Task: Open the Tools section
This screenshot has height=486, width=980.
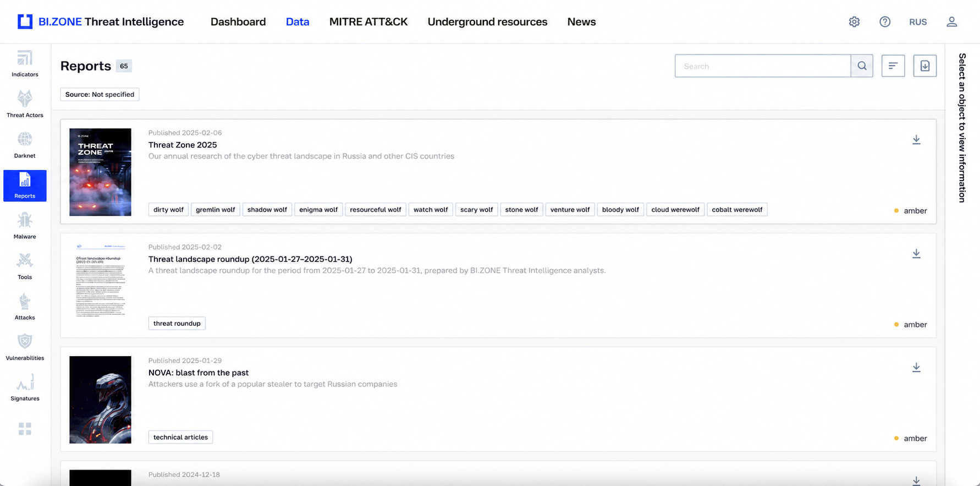Action: point(25,267)
